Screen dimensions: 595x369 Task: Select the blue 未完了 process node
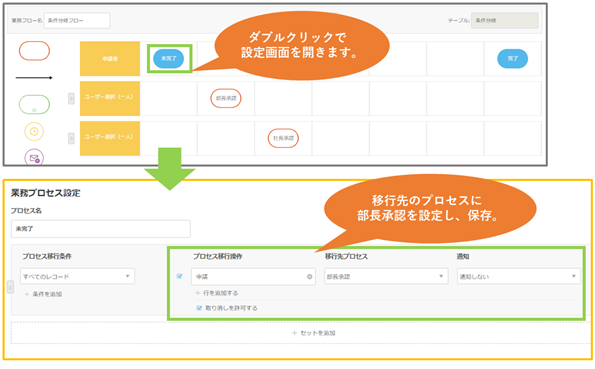168,58
